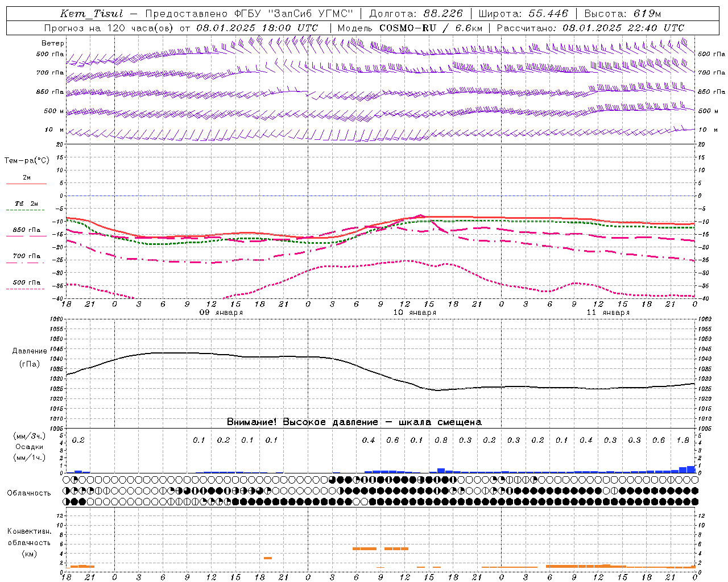Click the provider text ФГБУ "ЗапСиб УГМС"
The height and width of the screenshot is (582, 728).
click(x=293, y=13)
